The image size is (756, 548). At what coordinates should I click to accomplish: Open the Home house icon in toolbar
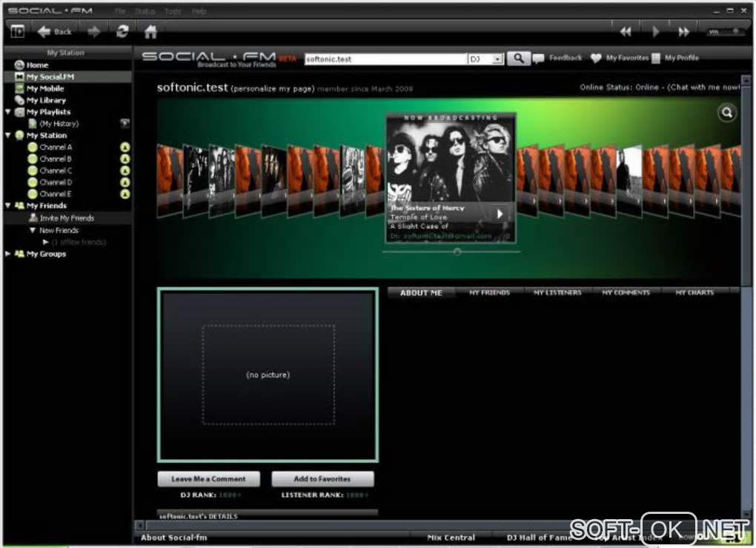tap(150, 32)
